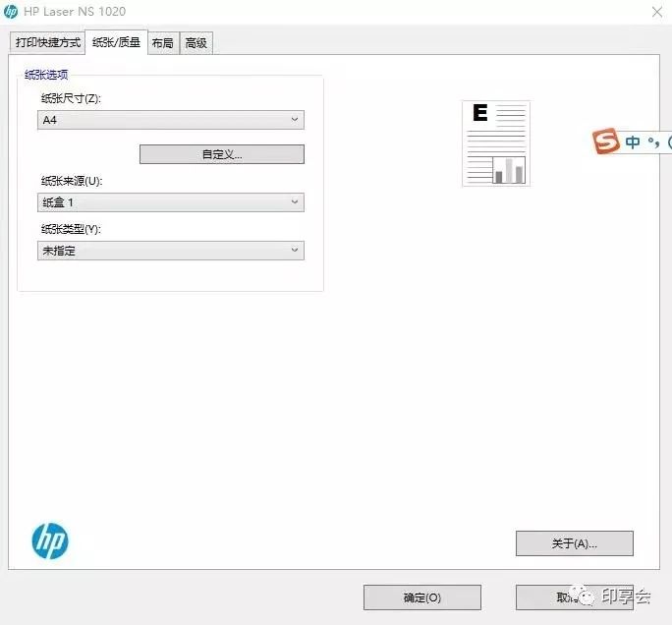This screenshot has width=672, height=625.
Task: Toggle the 中 Chinese input mode indicator
Action: pos(633,142)
